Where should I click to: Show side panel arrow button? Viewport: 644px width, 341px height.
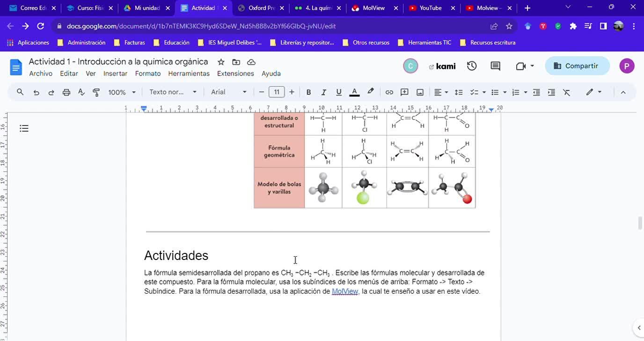[639, 328]
